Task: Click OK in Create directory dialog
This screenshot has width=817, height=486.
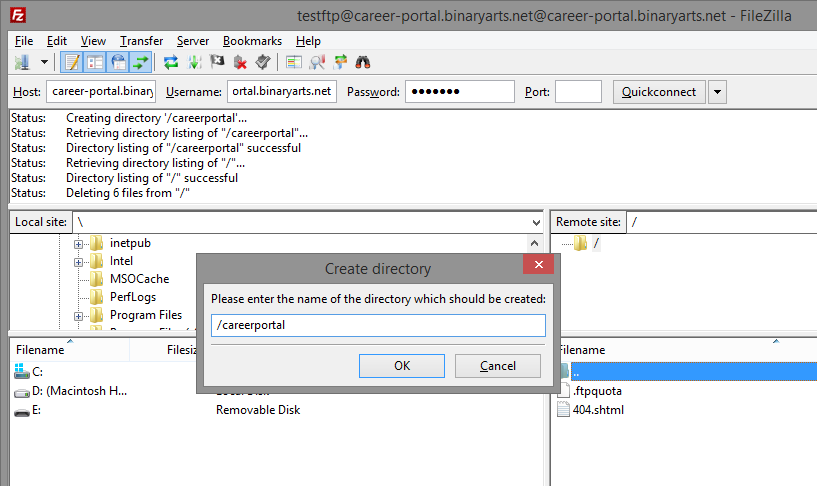Action: tap(402, 366)
